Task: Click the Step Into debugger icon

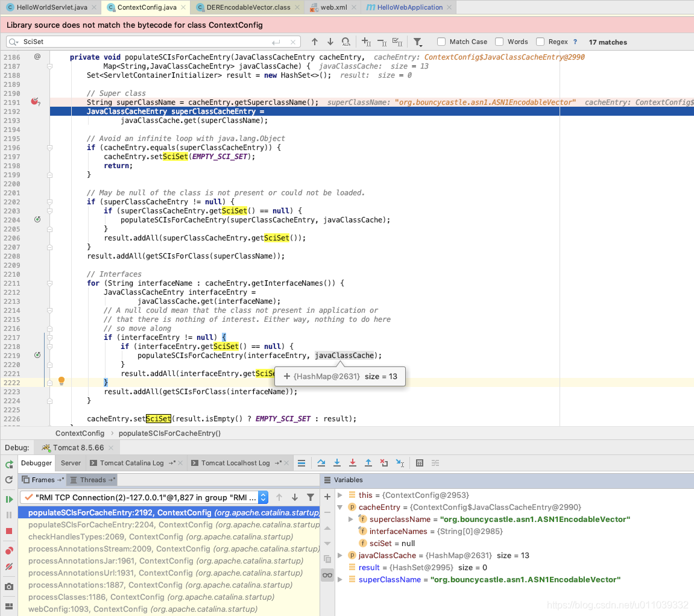Action: 337,463
